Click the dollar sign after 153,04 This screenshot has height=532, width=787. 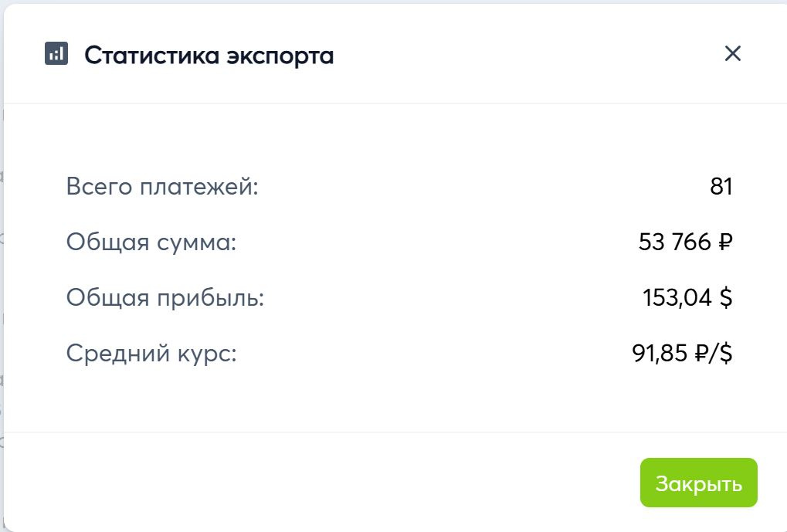click(x=725, y=298)
